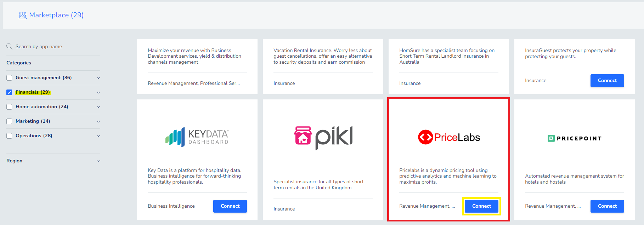Viewport: 644px width, 225px height.
Task: Expand the Guest management category chevron
Action: tap(98, 78)
